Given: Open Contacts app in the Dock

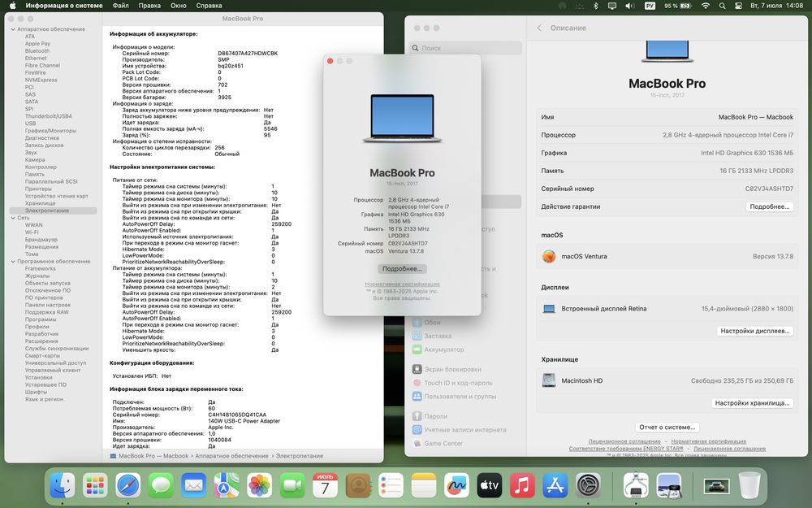Looking at the screenshot, I should click(358, 485).
